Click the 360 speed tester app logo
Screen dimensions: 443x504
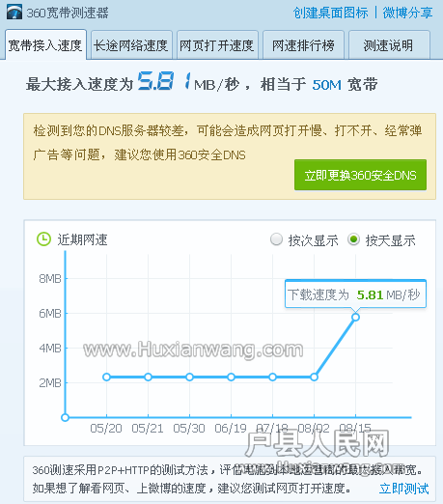coord(14,13)
